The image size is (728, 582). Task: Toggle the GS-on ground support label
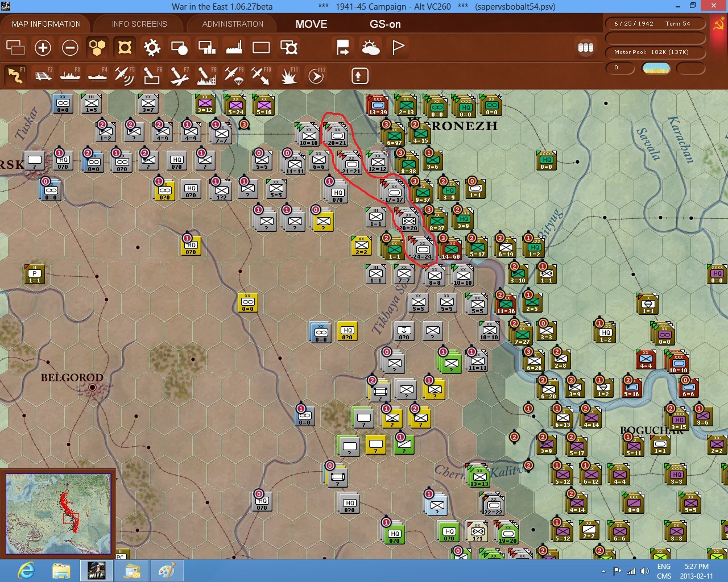click(x=385, y=24)
